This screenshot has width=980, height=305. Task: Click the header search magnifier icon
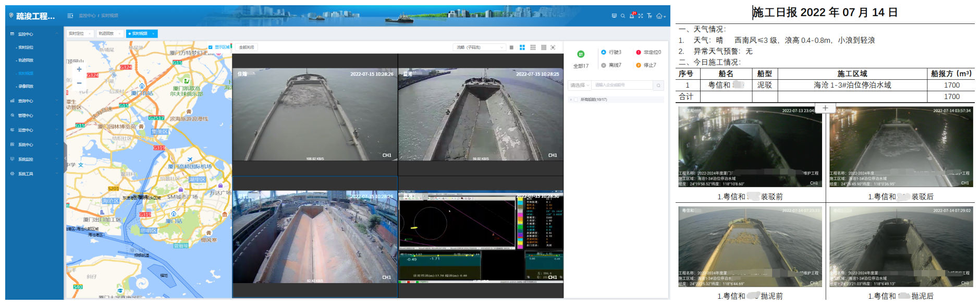click(622, 16)
